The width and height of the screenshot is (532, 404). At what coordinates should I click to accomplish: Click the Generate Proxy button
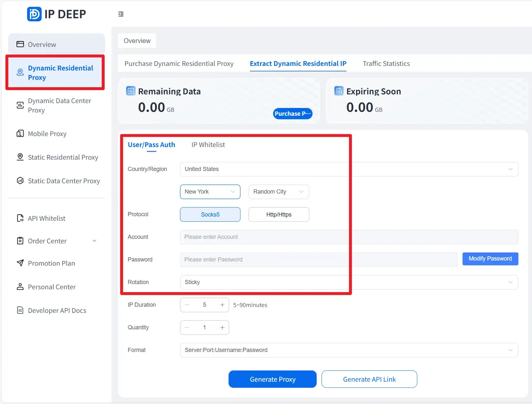click(x=272, y=379)
